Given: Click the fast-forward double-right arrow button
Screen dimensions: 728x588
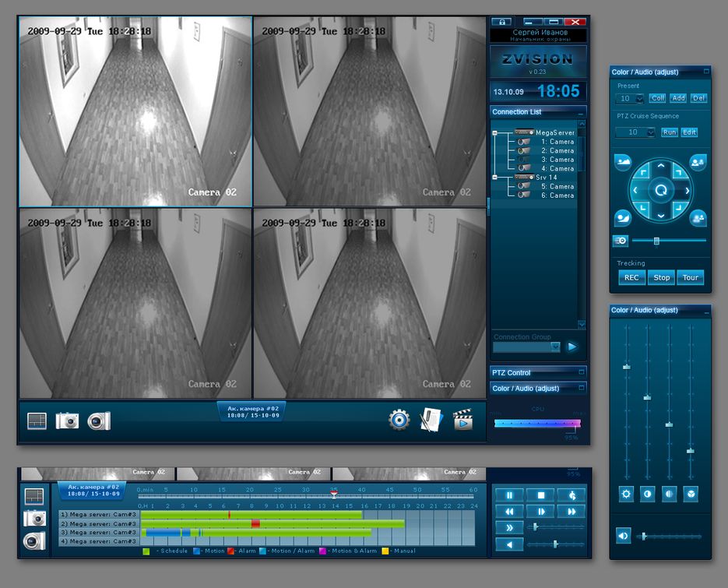Looking at the screenshot, I should click(x=571, y=512).
